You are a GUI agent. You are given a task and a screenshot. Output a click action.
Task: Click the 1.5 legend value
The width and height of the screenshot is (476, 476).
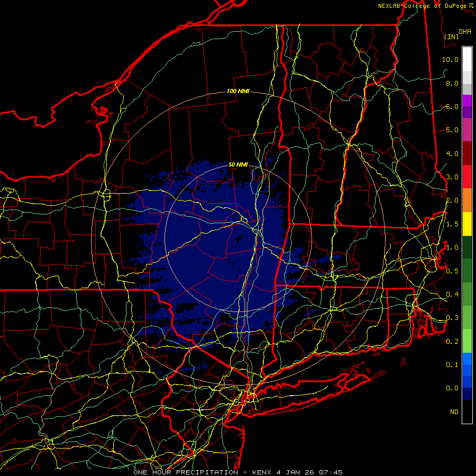452,224
